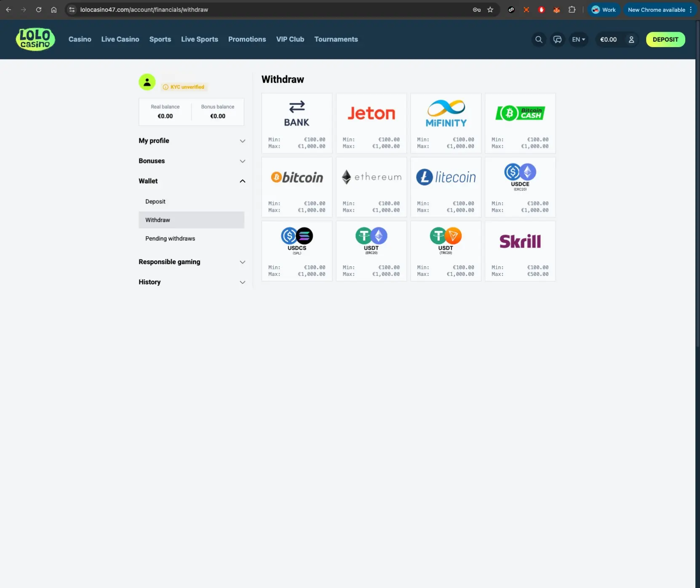
Task: Open the live chat support icon
Action: coord(558,40)
